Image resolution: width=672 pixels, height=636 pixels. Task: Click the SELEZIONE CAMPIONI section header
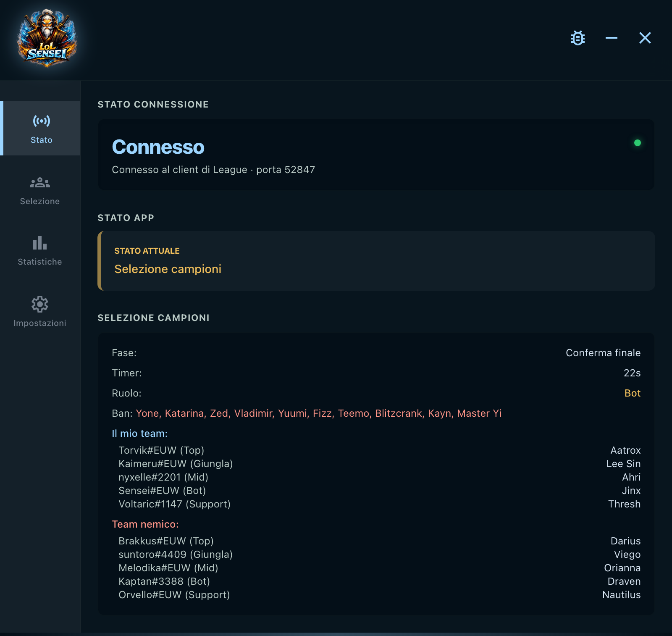pos(154,318)
